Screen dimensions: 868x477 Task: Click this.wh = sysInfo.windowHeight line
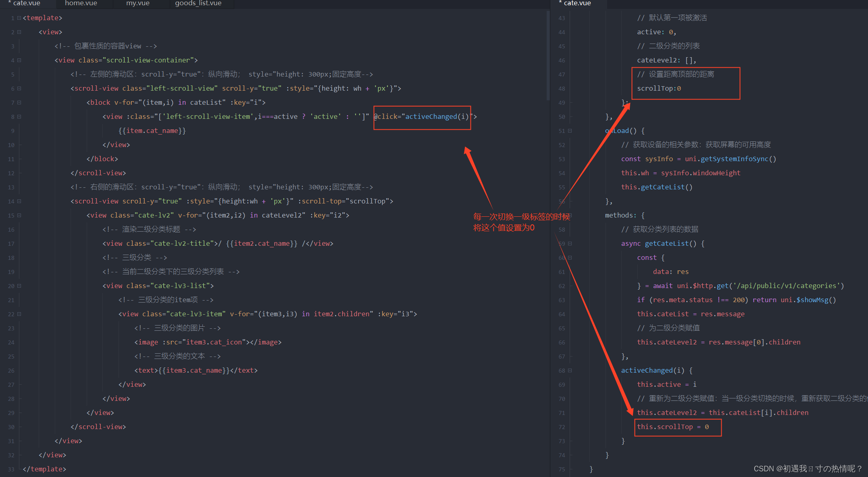(681, 173)
